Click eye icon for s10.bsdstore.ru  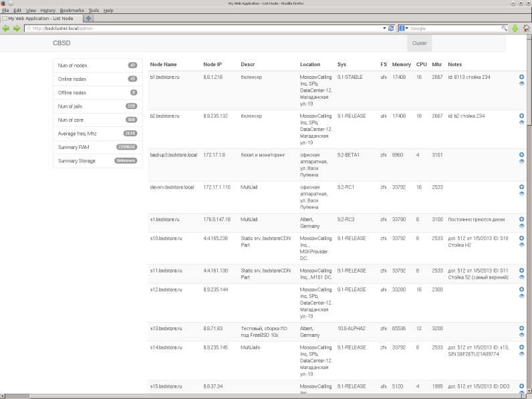tap(521, 245)
